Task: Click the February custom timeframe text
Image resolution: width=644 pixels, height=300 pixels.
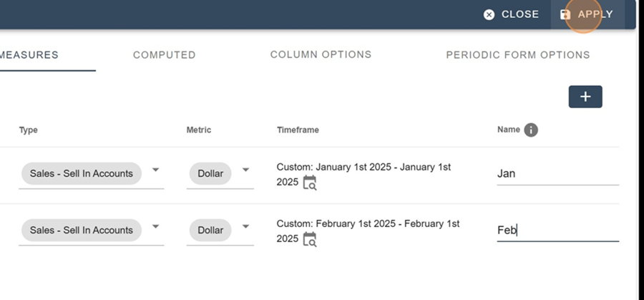Action: tap(368, 231)
